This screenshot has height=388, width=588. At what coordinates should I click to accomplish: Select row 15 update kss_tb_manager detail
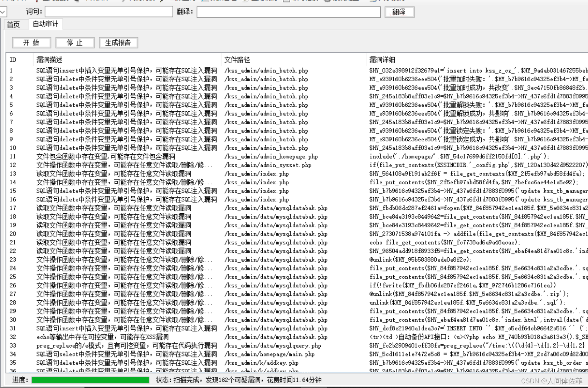478,191
